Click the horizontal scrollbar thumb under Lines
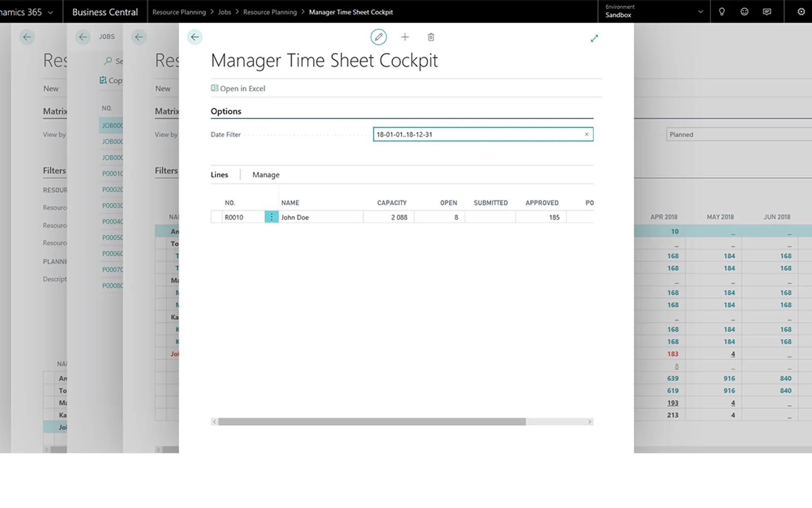Screen dimensions: 812x508 pos(372,422)
